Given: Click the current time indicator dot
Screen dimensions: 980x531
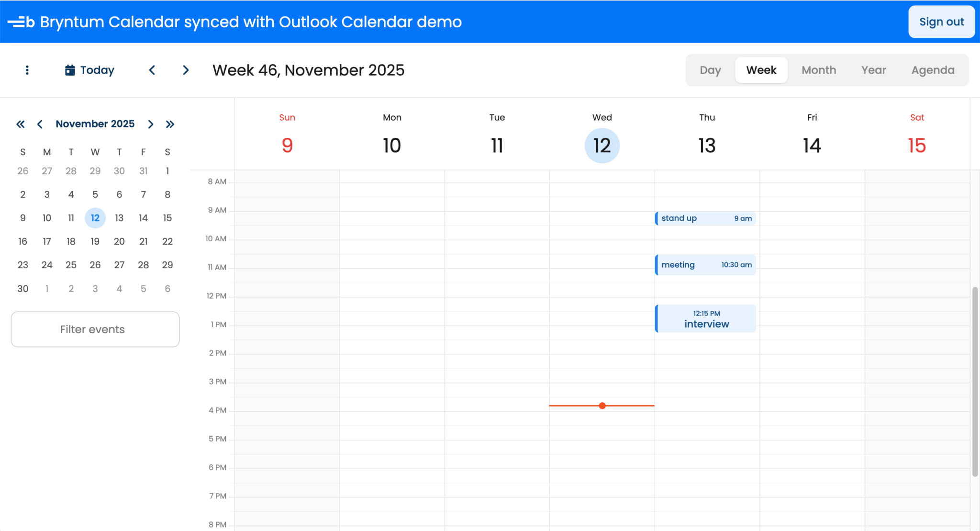Looking at the screenshot, I should click(x=602, y=406).
